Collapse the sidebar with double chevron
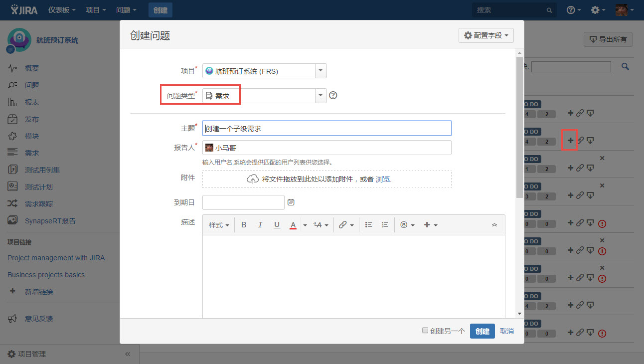This screenshot has height=364, width=644. point(128,354)
